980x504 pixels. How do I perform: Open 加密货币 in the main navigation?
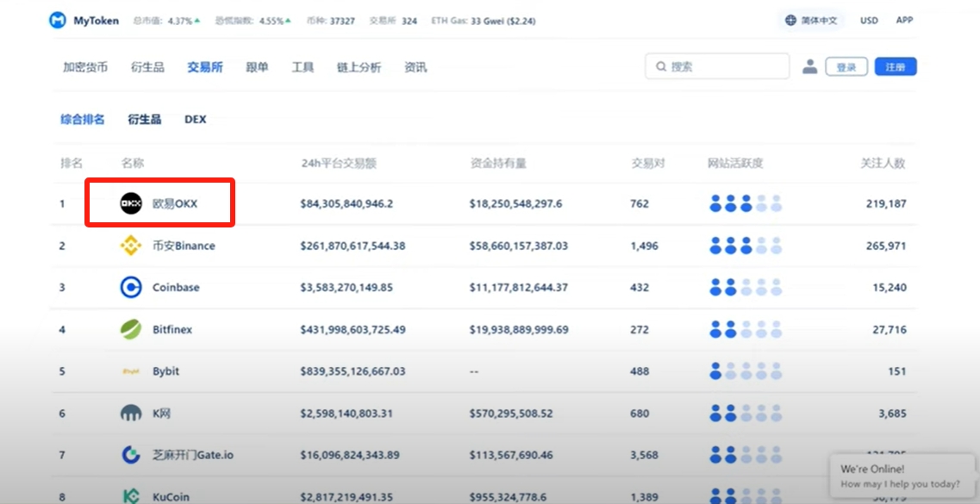pyautogui.click(x=85, y=67)
